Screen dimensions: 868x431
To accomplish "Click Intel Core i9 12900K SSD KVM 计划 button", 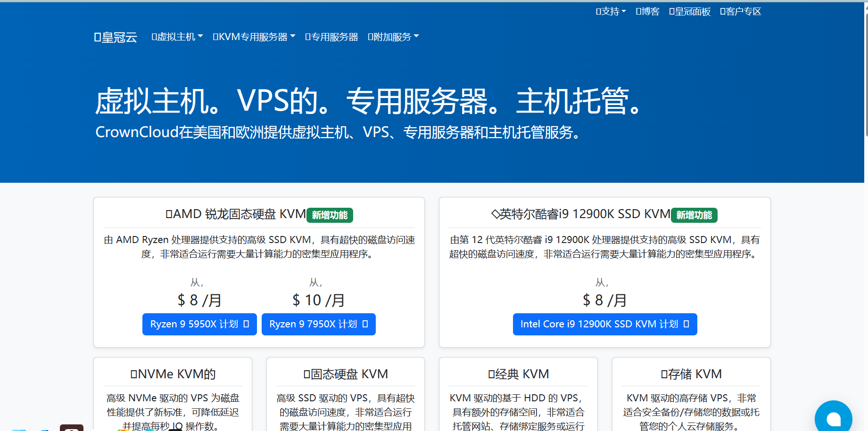I will pyautogui.click(x=604, y=324).
